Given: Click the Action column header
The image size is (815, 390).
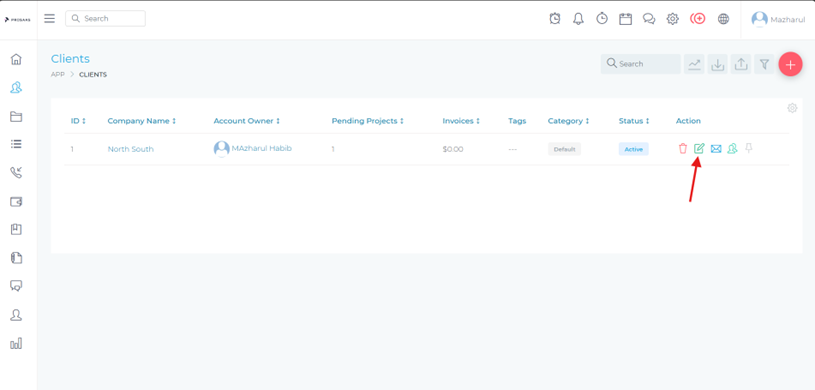Looking at the screenshot, I should (x=688, y=121).
